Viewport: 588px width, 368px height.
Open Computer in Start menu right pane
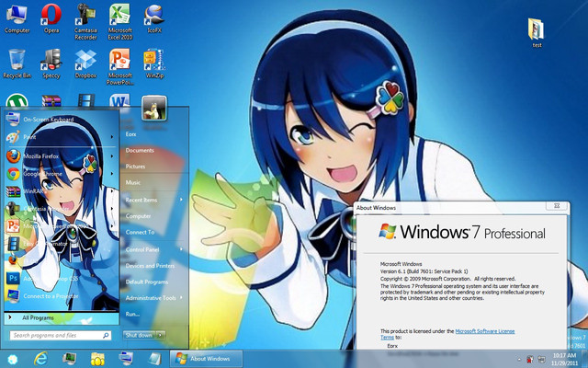pyautogui.click(x=138, y=216)
